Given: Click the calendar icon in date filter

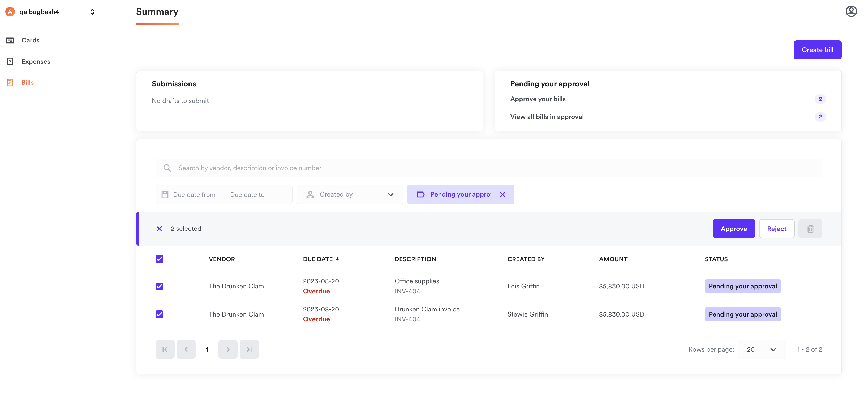Looking at the screenshot, I should pos(165,194).
